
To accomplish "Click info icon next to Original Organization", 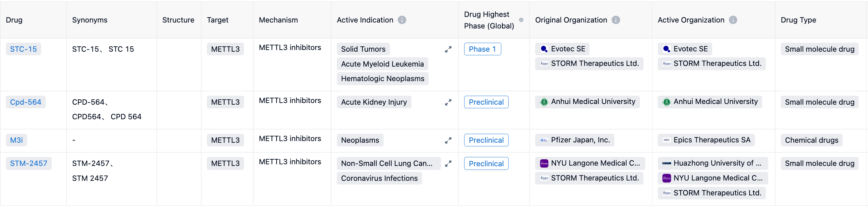I will 616,20.
